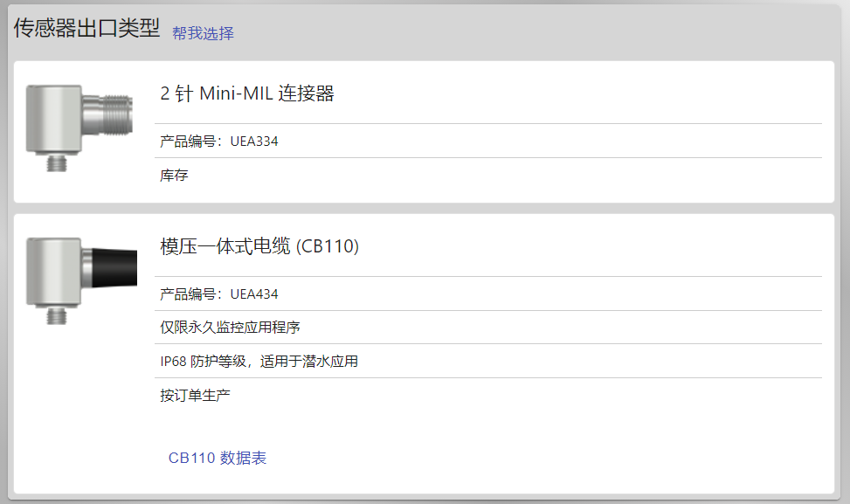
Task: Click the 传感器出口类型 section heading
Action: pyautogui.click(x=86, y=28)
